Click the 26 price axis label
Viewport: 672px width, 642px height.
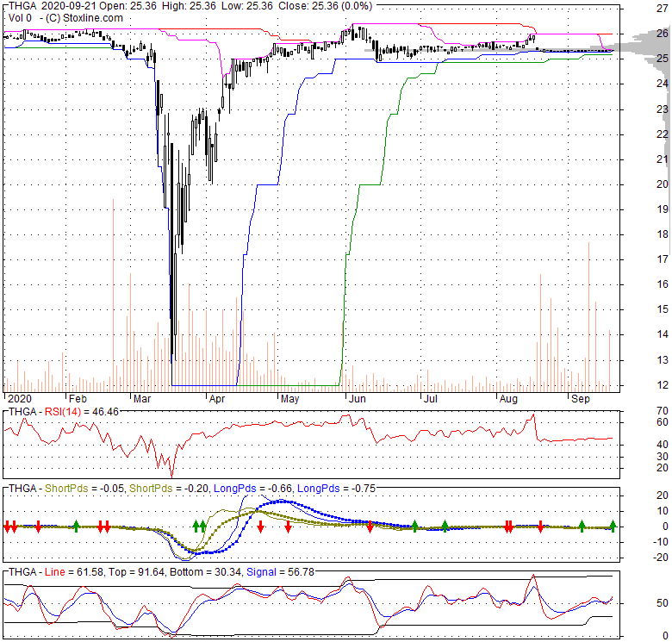point(663,34)
